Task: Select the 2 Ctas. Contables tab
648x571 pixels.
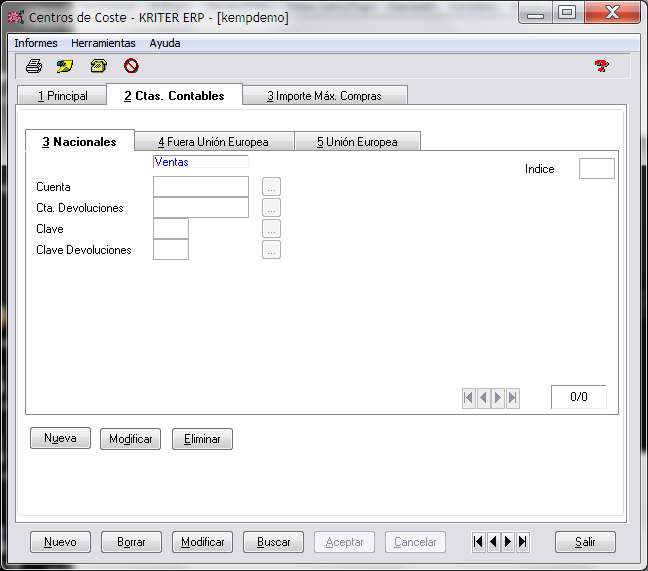Action: pyautogui.click(x=174, y=95)
